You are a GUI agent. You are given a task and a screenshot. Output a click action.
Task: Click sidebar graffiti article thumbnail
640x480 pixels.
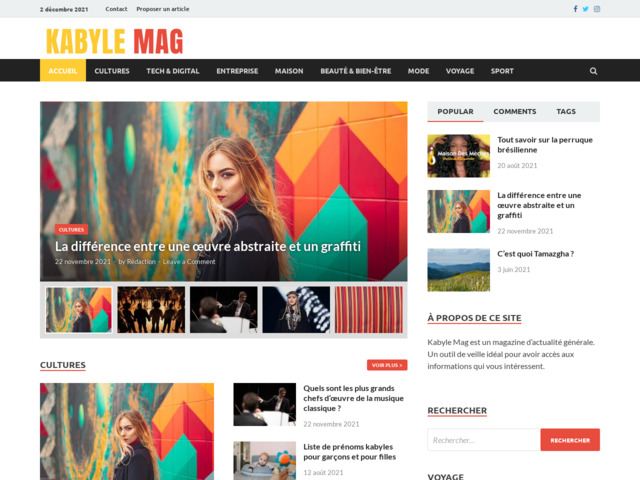tap(459, 211)
